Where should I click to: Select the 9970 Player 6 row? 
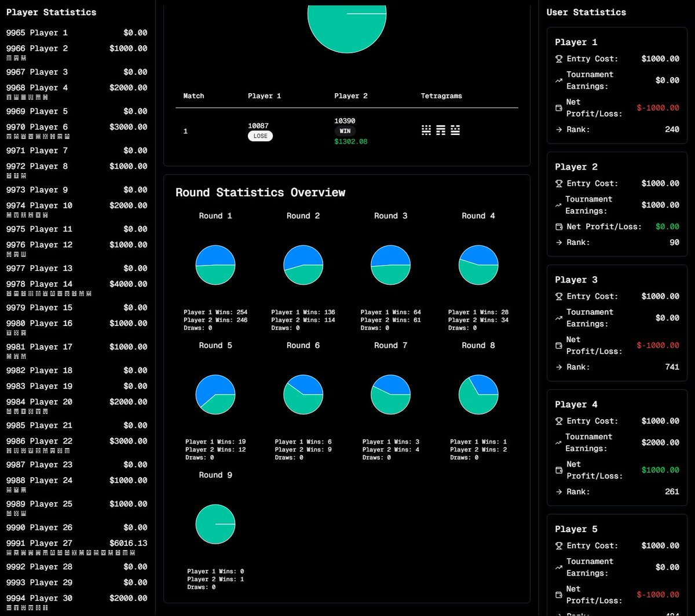click(76, 131)
